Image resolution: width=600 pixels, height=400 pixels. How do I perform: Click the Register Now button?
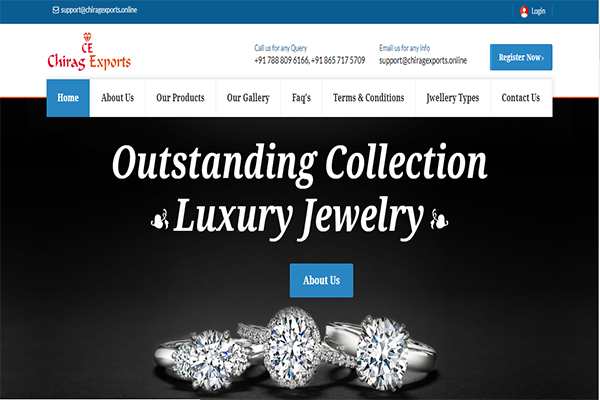(x=521, y=57)
